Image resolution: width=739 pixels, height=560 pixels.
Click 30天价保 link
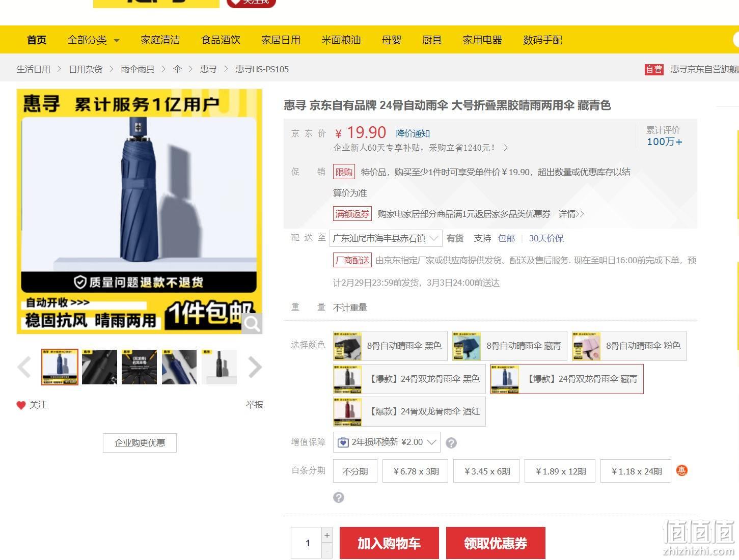[546, 238]
